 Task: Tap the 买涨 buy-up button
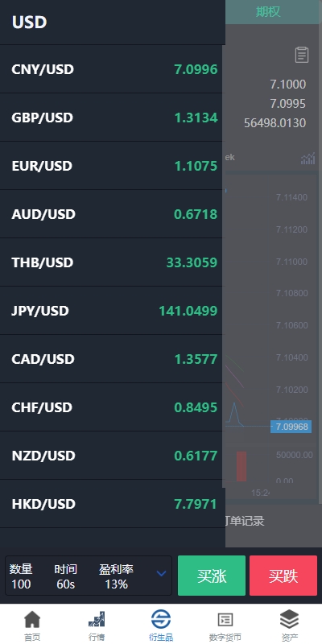(x=212, y=576)
